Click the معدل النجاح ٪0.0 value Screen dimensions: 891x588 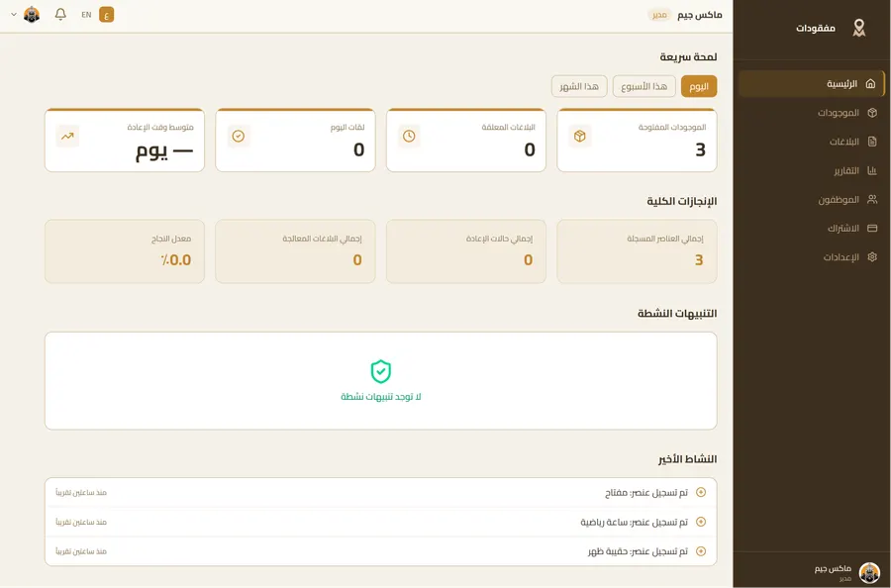point(175,260)
